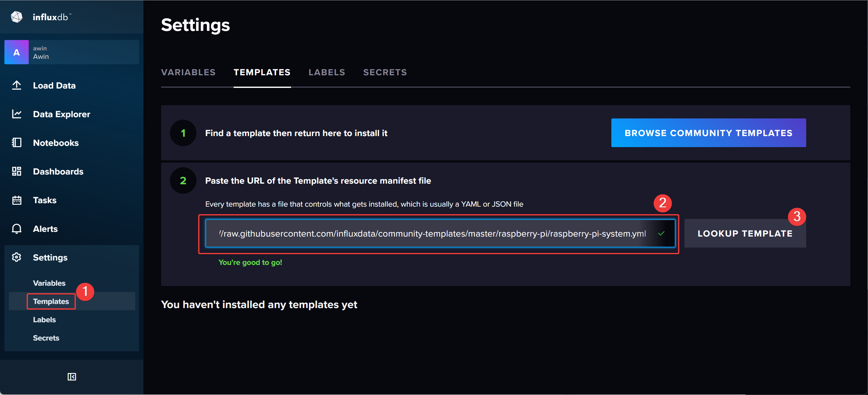Click the Notebooks icon
The width and height of the screenshot is (868, 395).
(16, 143)
